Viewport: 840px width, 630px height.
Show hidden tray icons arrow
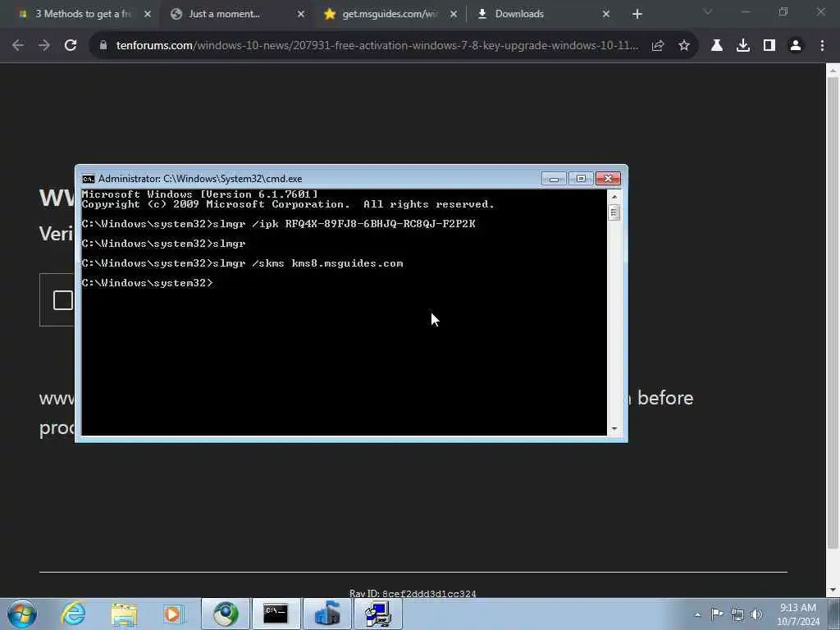point(697,614)
